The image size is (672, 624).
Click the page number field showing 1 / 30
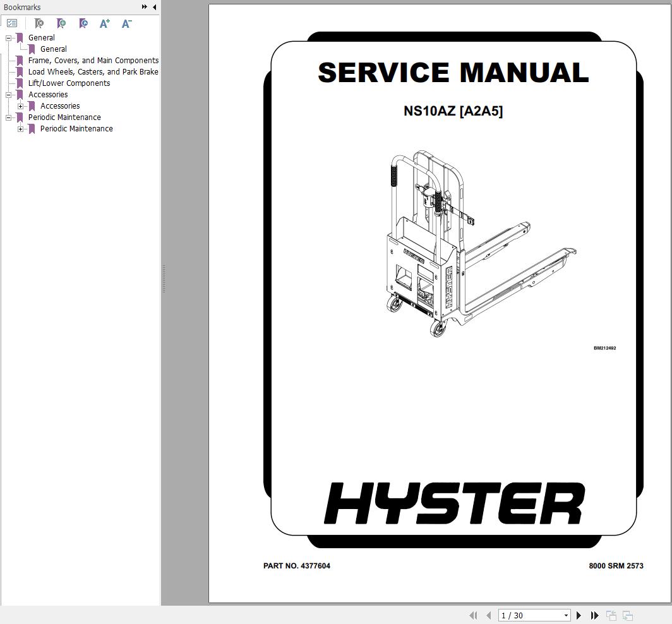[529, 615]
